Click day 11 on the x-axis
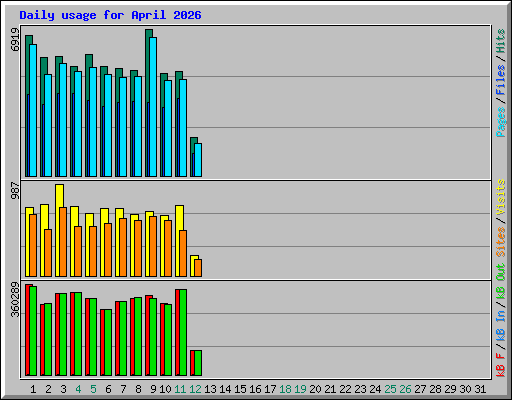512x400 pixels. 180,389
